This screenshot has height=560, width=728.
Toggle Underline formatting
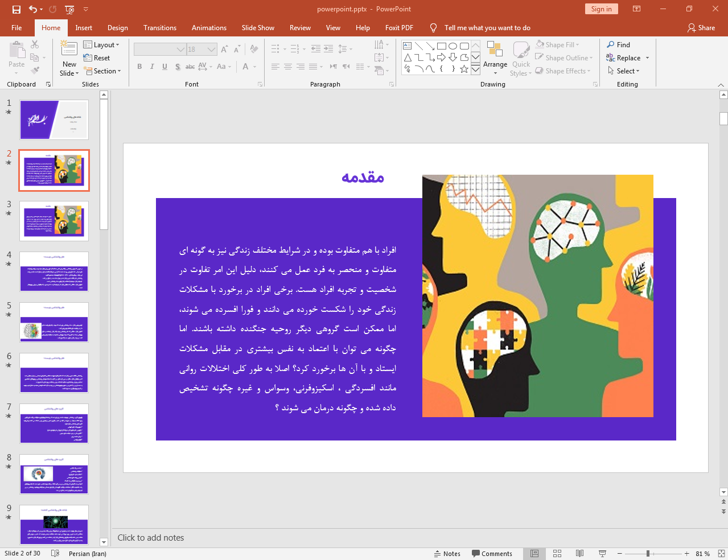pyautogui.click(x=164, y=67)
